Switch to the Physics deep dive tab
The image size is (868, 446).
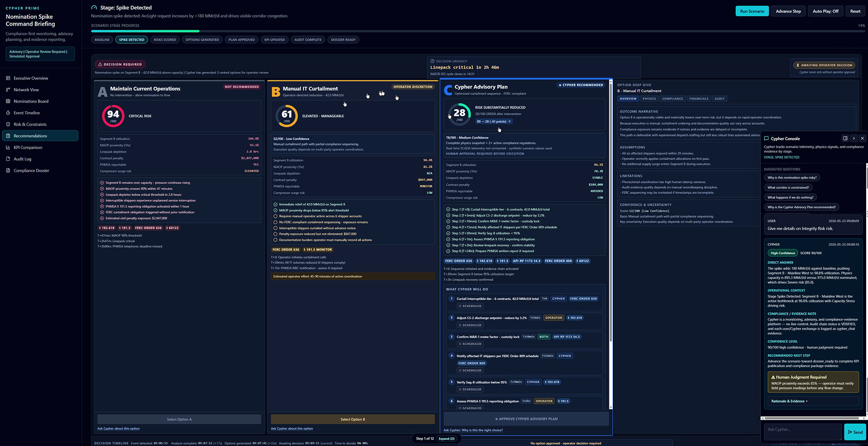pyautogui.click(x=649, y=99)
